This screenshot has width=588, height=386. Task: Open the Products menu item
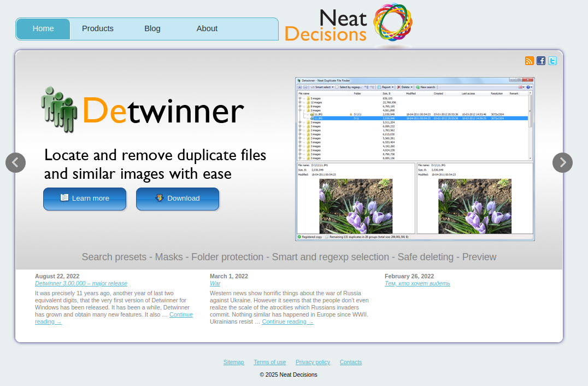98,29
